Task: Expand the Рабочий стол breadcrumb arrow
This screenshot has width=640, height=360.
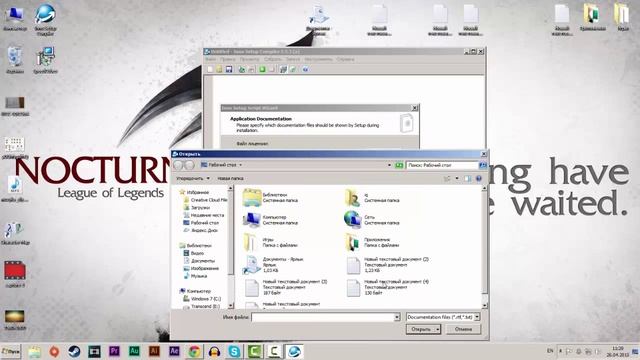Action: [x=240, y=165]
